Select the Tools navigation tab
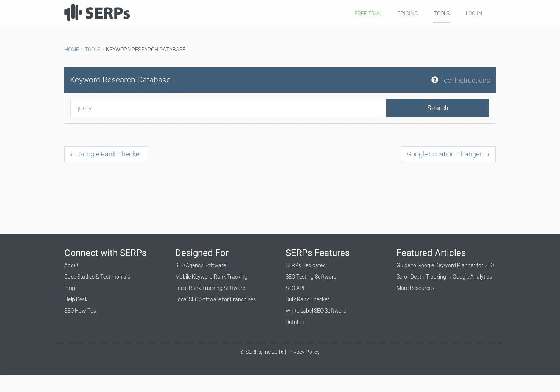This screenshot has width=560, height=392. pyautogui.click(x=442, y=14)
